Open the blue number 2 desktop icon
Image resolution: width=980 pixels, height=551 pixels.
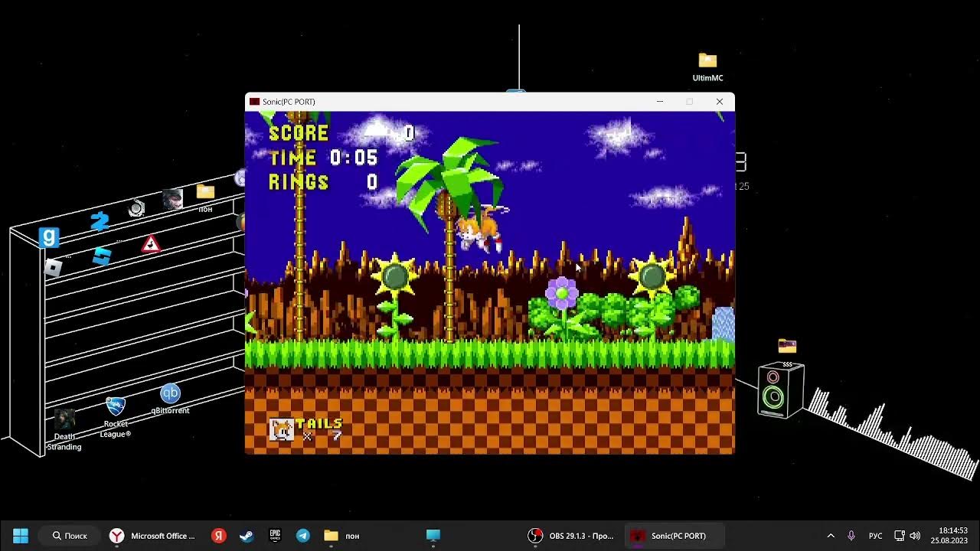[100, 222]
